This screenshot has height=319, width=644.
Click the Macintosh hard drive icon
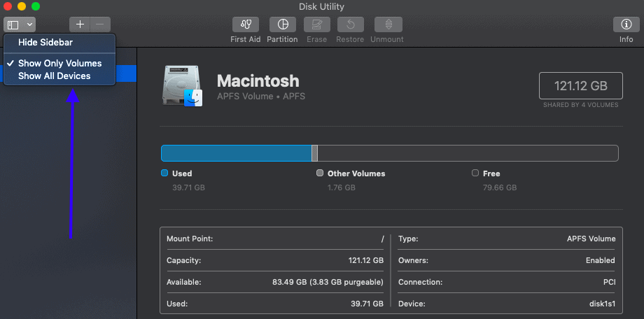point(183,86)
